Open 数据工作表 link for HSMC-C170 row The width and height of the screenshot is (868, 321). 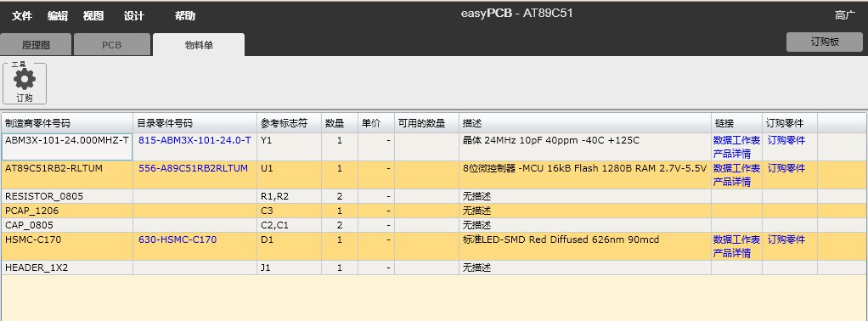pos(736,239)
